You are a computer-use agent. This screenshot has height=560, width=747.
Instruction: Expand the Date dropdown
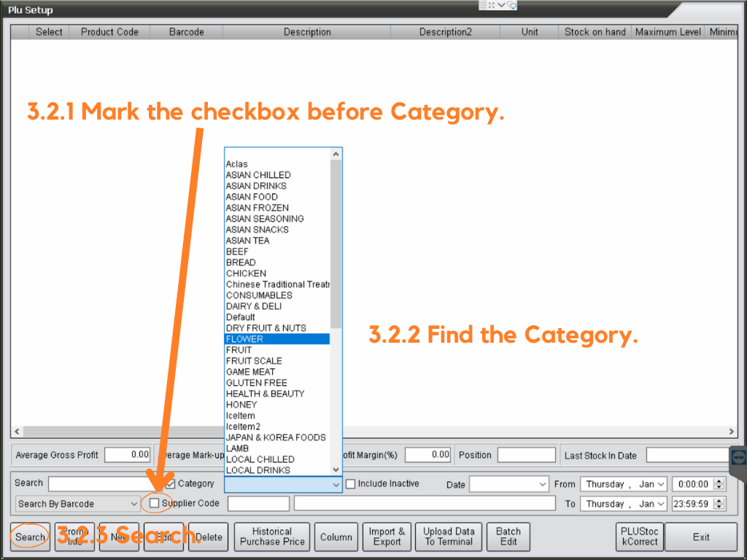coord(508,484)
